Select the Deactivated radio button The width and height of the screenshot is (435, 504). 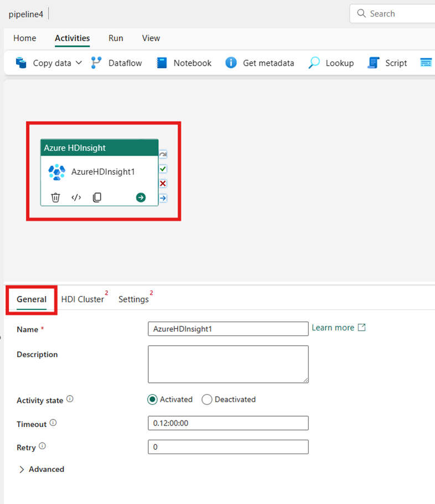207,399
